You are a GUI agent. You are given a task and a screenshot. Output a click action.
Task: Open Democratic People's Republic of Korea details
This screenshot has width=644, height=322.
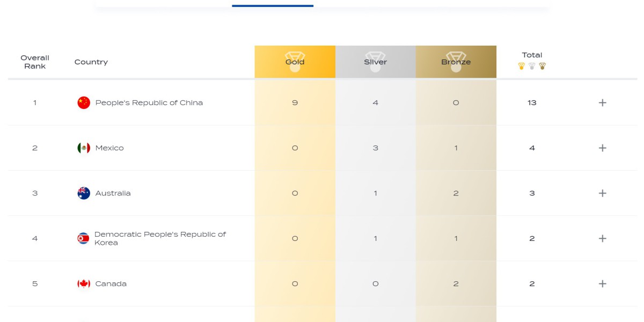point(602,238)
